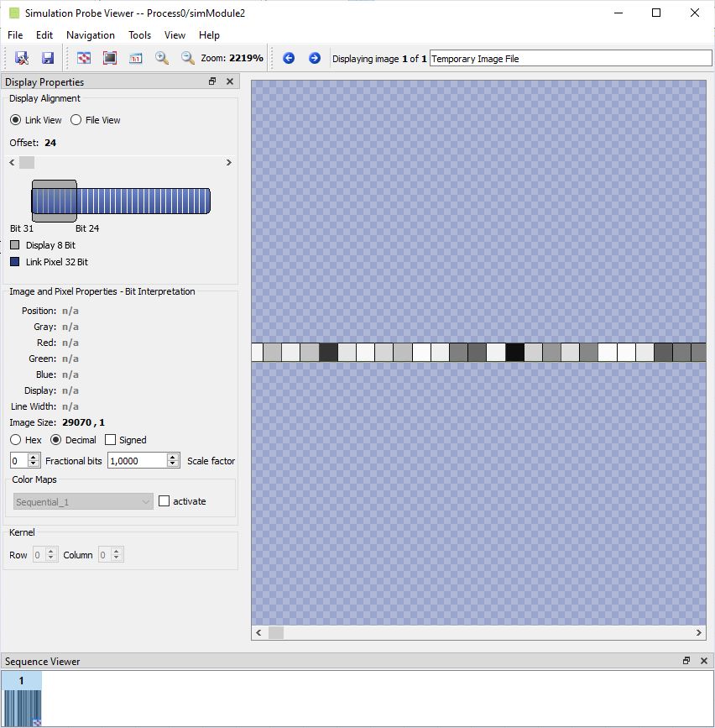Click the Image Size 29070 , 1 value
Viewport: 715px width, 728px height.
[84, 422]
